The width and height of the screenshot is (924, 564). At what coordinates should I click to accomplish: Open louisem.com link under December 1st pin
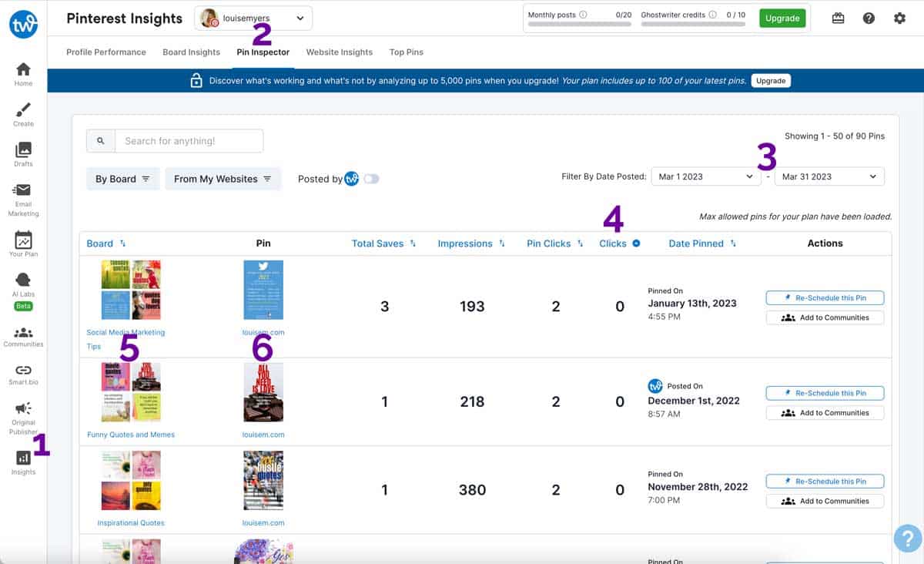pos(263,435)
